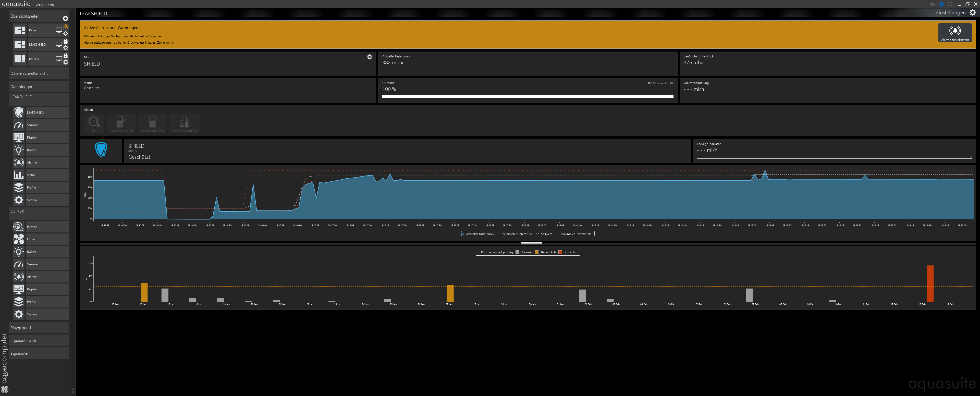Image resolution: width=980 pixels, height=396 pixels.
Task: Click the Modus settings gear icon
Action: tap(369, 57)
